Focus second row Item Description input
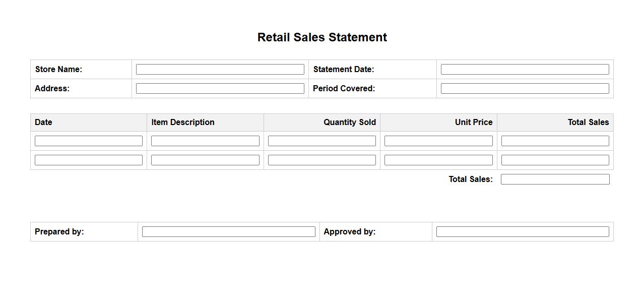The image size is (644, 303). point(205,160)
